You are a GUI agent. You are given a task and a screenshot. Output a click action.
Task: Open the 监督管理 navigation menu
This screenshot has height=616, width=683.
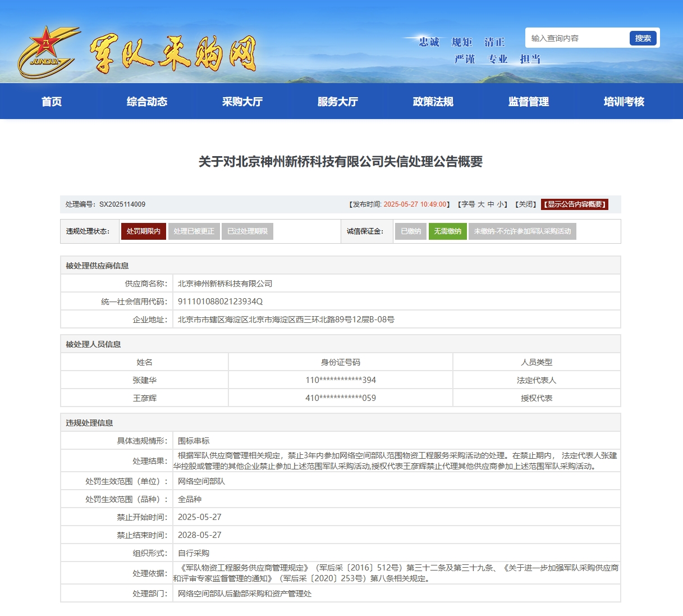pos(529,102)
